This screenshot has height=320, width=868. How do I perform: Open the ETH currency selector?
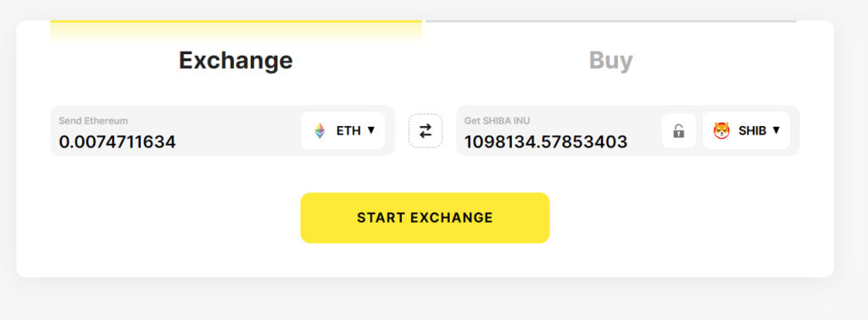click(x=342, y=130)
